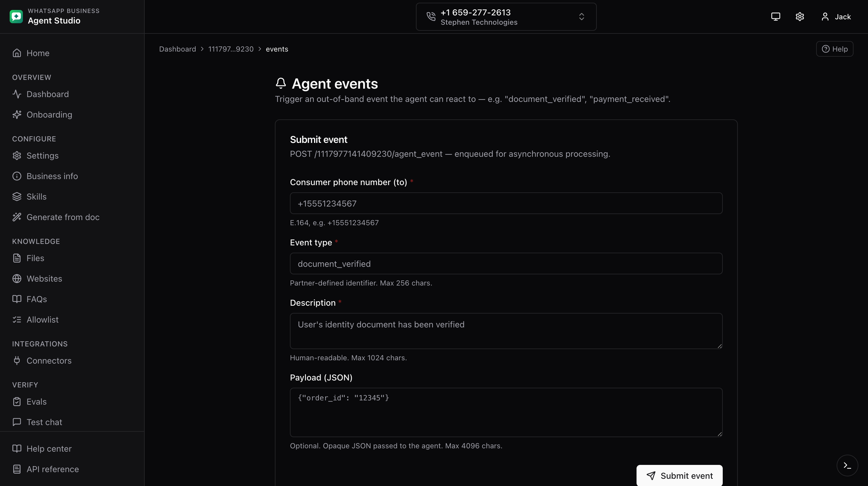Click the Agent Studio green logo icon
This screenshot has height=486, width=868.
point(16,17)
